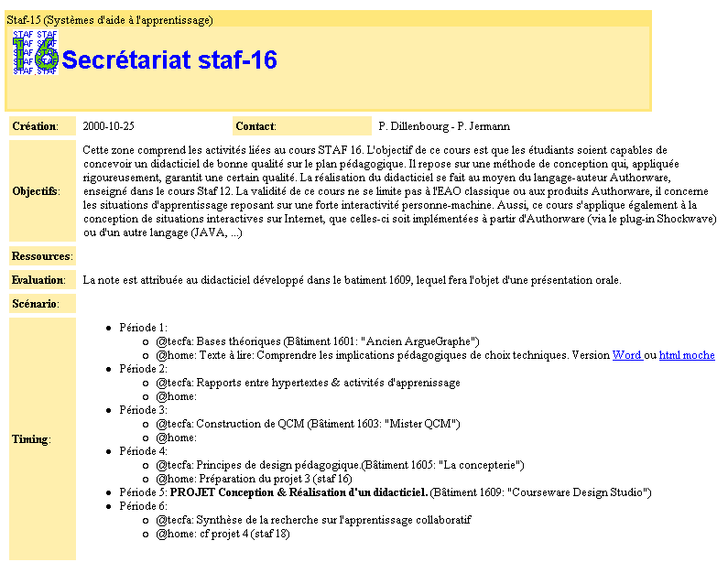Click the "Objectifs" row label
The height and width of the screenshot is (562, 728).
coord(37,191)
